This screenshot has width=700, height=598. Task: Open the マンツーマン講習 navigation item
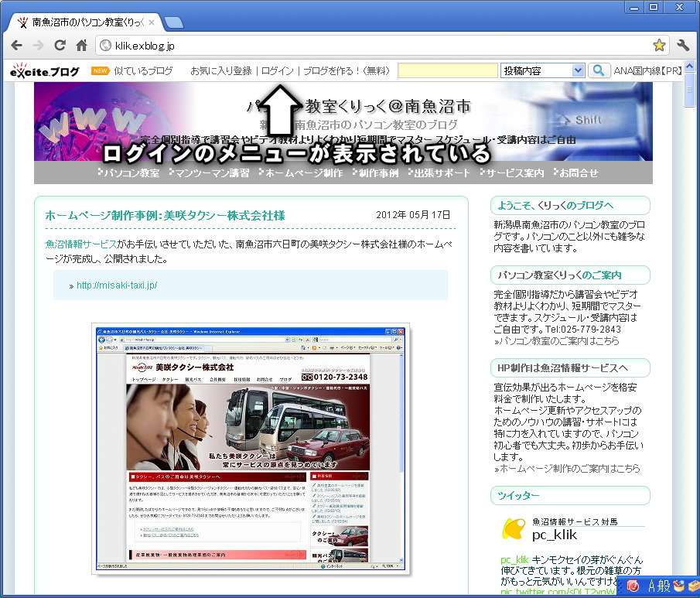(210, 173)
